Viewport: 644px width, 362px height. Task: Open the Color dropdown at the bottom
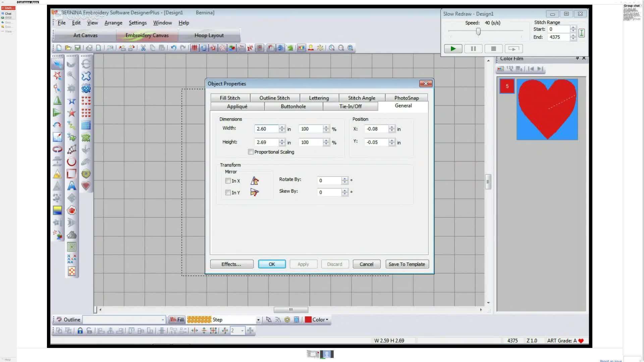click(326, 319)
